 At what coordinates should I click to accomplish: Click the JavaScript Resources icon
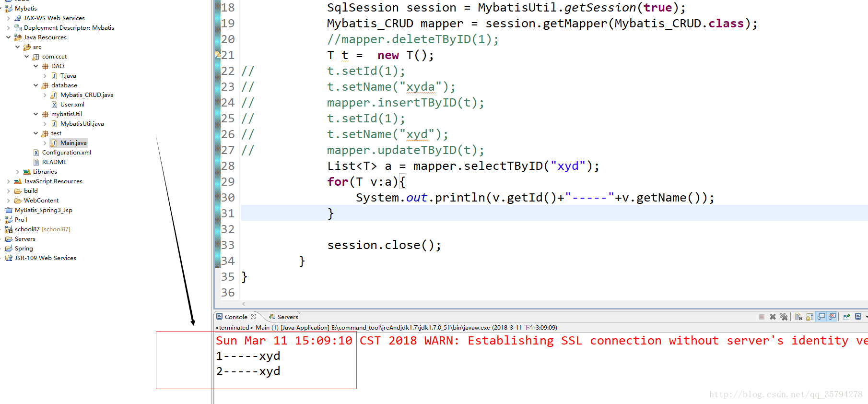[x=18, y=181]
